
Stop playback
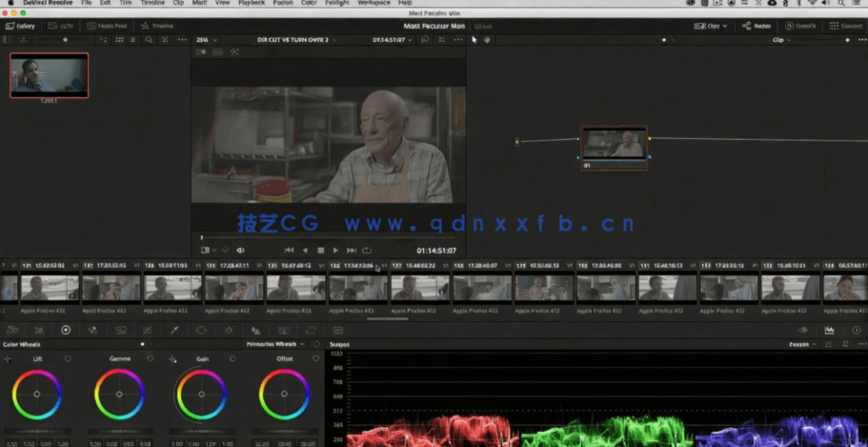tap(320, 251)
